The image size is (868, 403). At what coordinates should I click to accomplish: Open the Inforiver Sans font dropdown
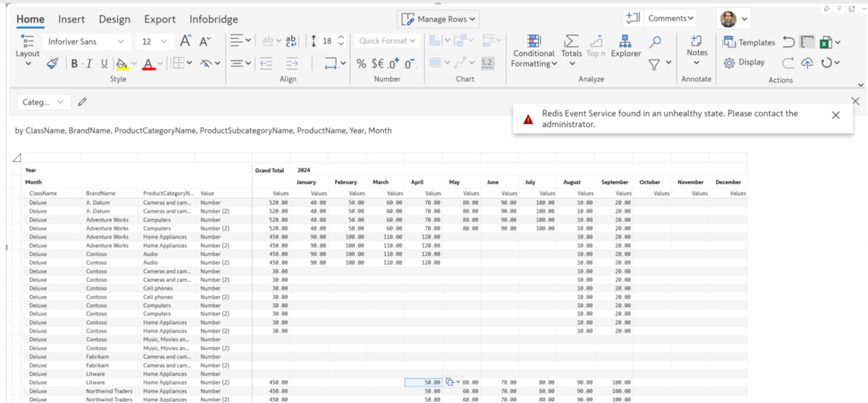[x=86, y=42]
